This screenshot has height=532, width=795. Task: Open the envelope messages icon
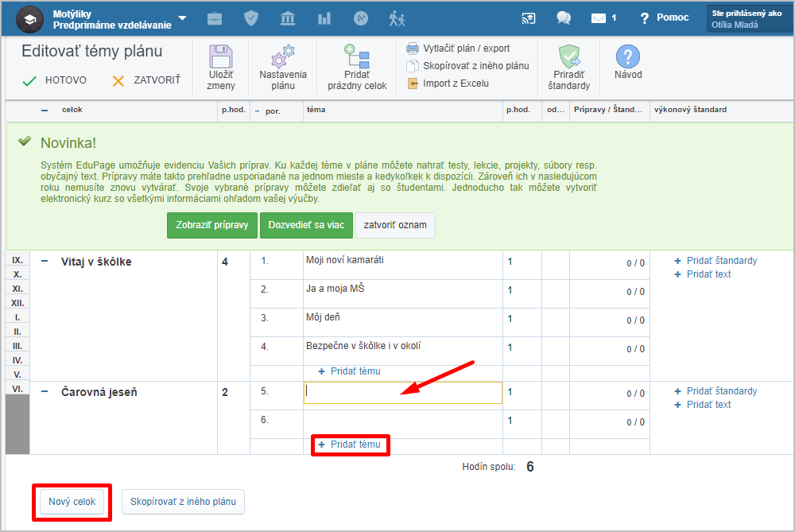599,18
